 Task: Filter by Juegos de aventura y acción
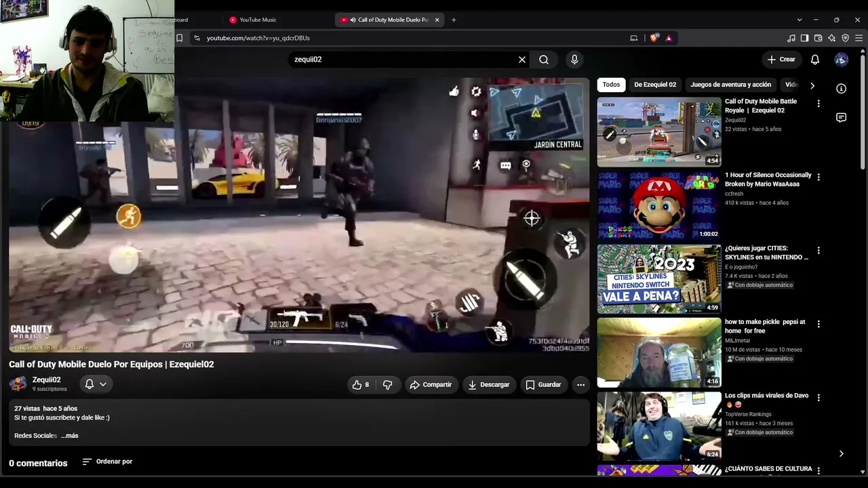click(x=730, y=85)
